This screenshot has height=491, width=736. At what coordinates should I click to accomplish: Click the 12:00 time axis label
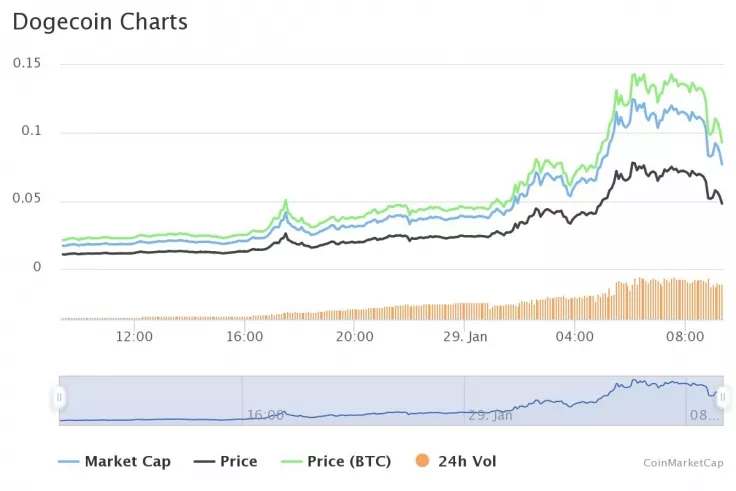134,337
